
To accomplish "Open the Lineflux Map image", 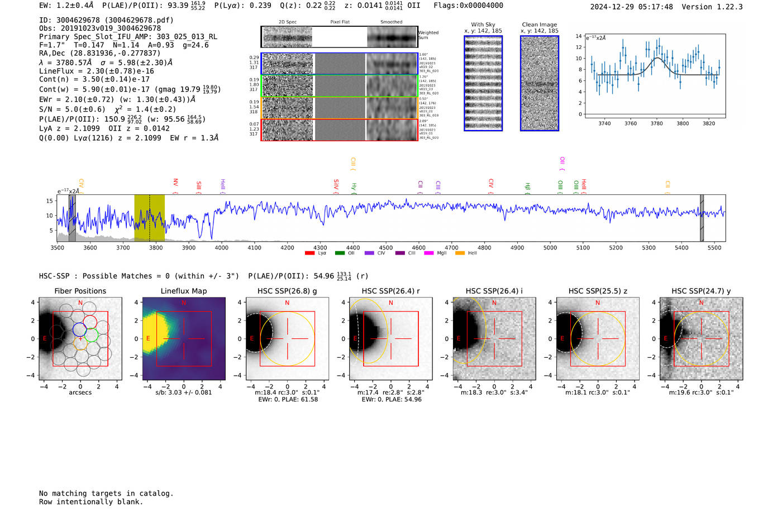I will coord(184,339).
